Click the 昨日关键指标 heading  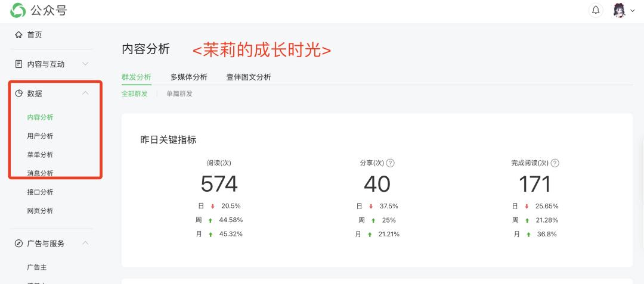click(x=168, y=140)
